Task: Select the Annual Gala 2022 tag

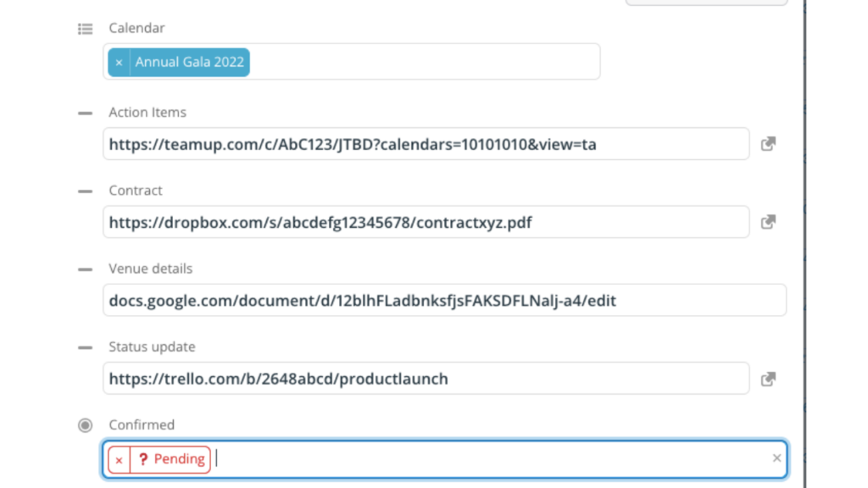Action: [x=189, y=62]
